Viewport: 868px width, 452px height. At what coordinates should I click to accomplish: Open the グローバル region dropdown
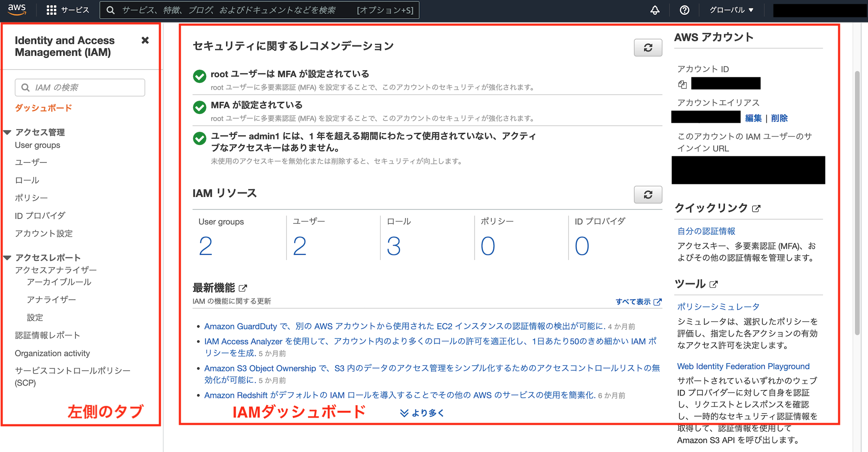[x=731, y=10]
